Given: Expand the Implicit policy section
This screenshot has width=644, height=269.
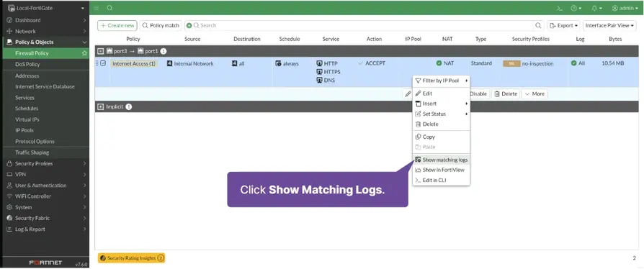Looking at the screenshot, I should coord(100,106).
